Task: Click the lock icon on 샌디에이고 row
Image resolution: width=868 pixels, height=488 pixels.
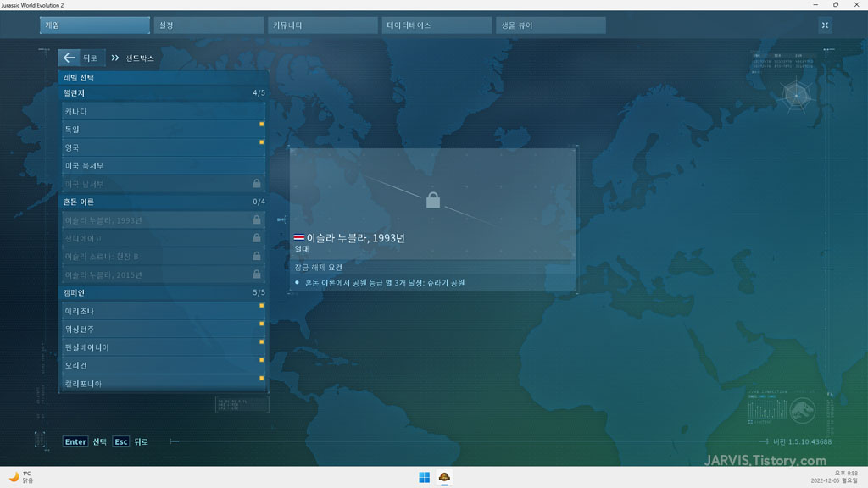Action: [256, 238]
